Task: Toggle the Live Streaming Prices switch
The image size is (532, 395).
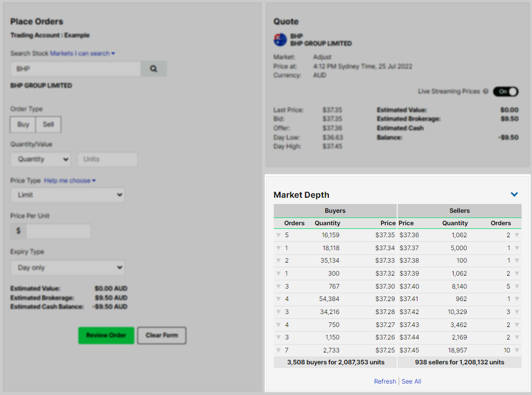Action: pos(506,91)
